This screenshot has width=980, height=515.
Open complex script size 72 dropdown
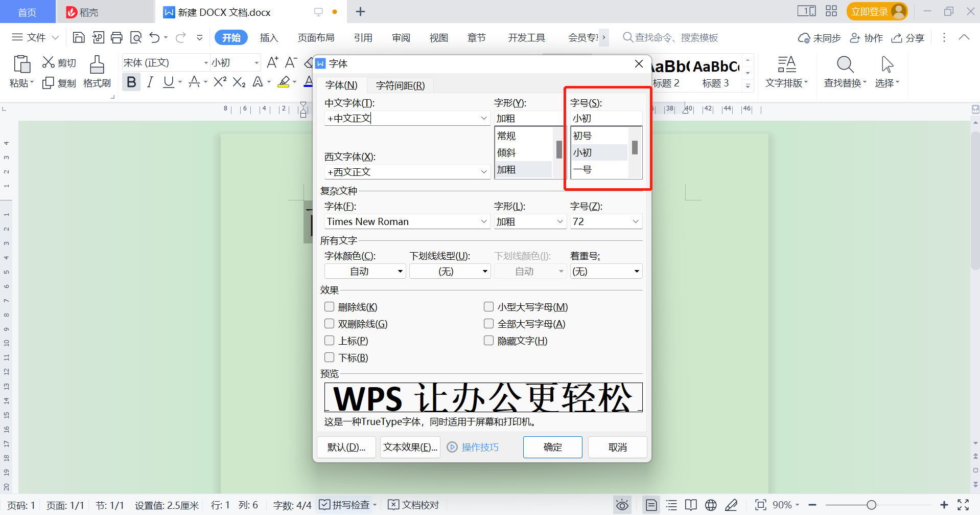coord(636,221)
